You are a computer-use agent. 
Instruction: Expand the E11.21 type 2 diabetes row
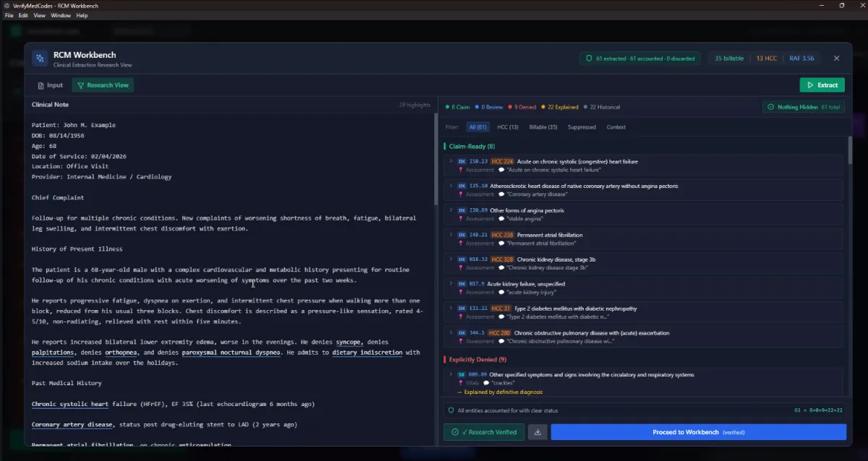coord(451,309)
